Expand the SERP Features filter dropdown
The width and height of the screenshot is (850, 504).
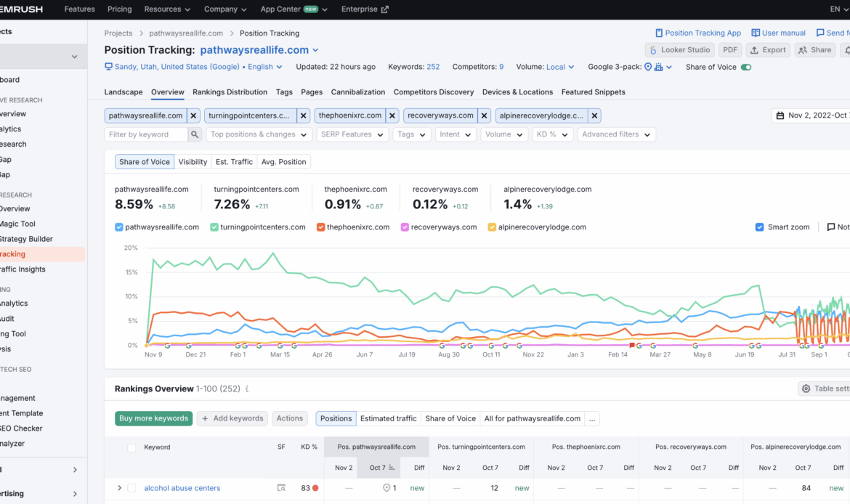click(x=352, y=134)
